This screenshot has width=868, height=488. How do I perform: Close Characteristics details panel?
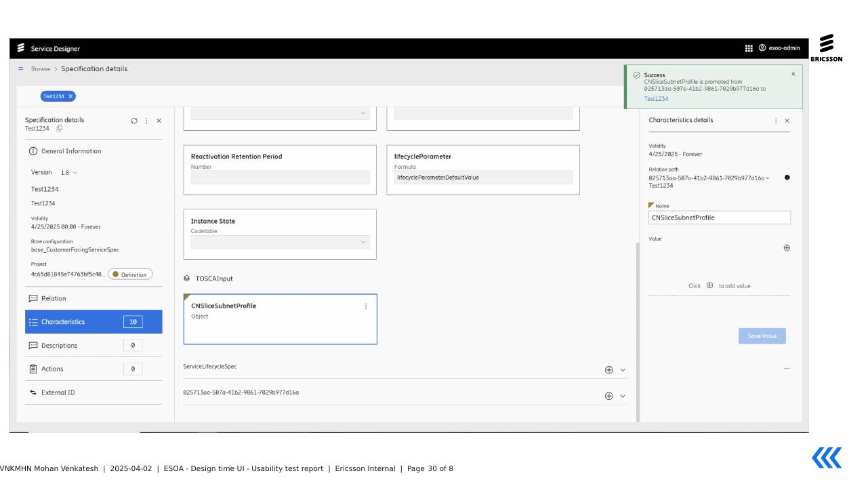coord(787,121)
